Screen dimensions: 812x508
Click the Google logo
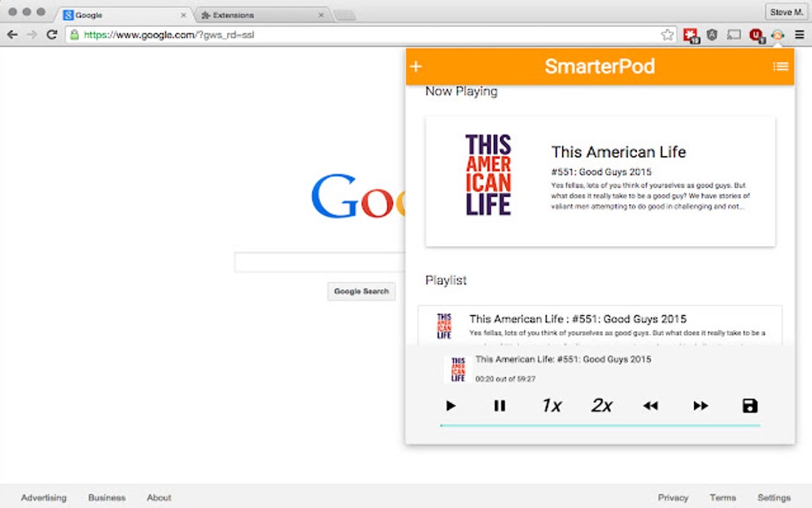358,196
